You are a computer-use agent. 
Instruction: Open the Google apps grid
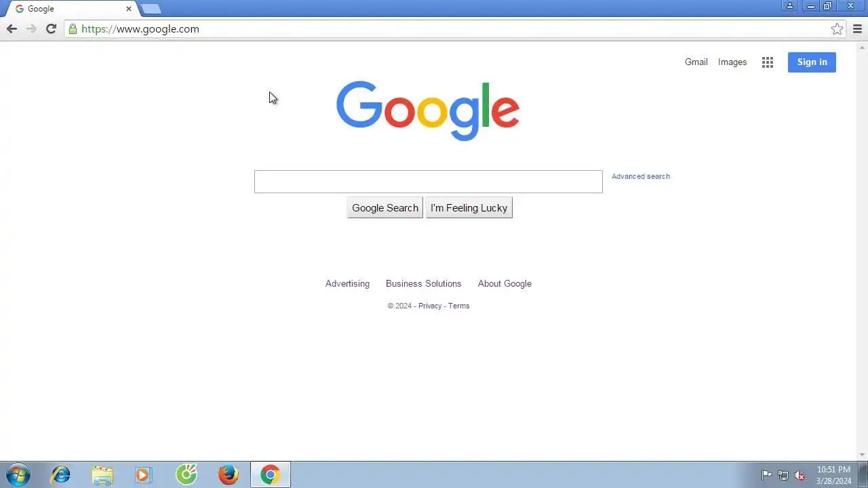tap(768, 62)
